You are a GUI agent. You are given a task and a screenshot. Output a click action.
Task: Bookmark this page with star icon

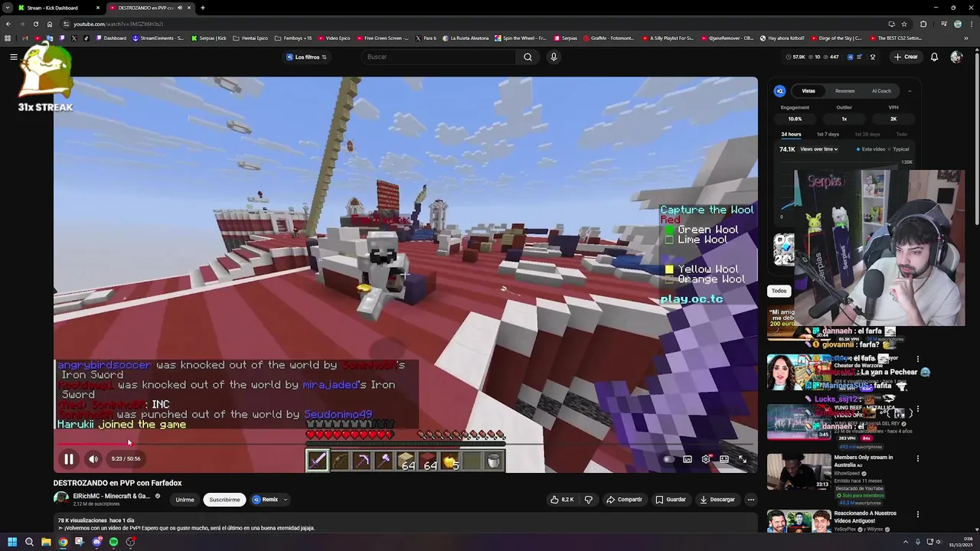click(904, 24)
